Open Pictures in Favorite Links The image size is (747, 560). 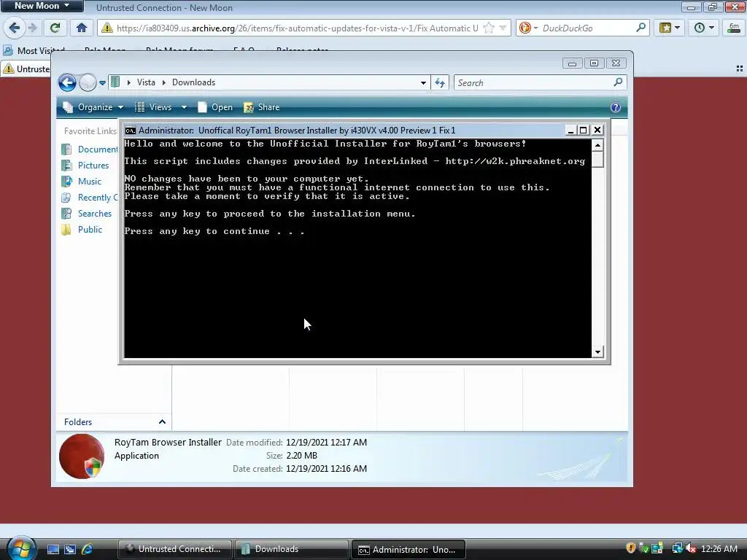85,166
